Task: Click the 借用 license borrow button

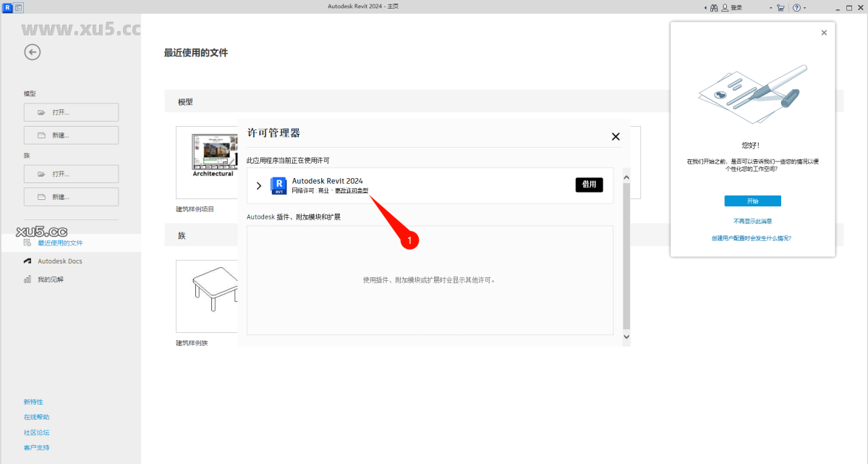Action: tap(589, 185)
